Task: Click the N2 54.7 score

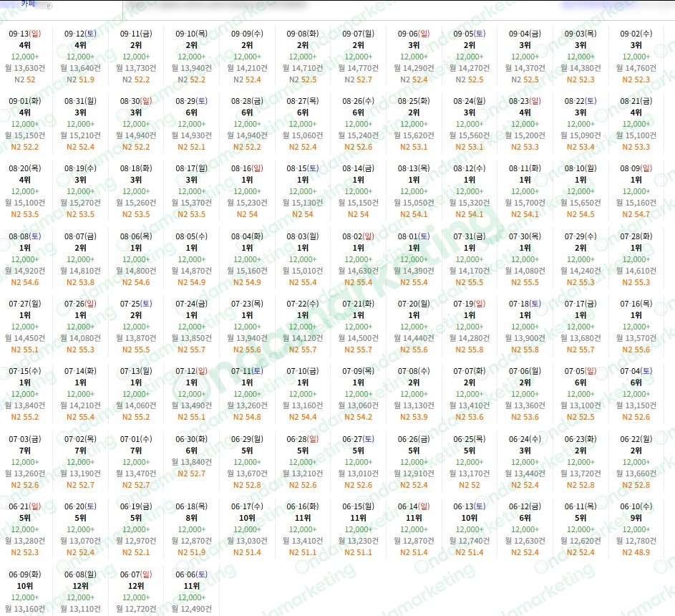Action: tap(636, 214)
